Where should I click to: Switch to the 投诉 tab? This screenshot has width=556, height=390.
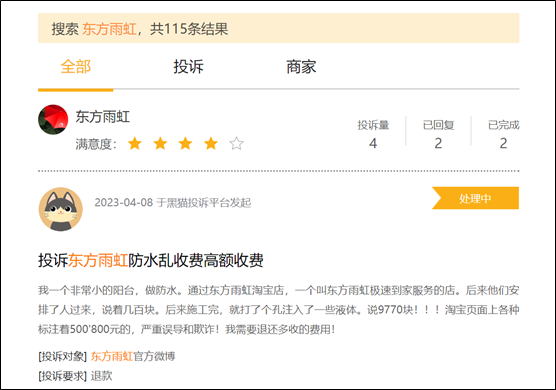pos(188,67)
